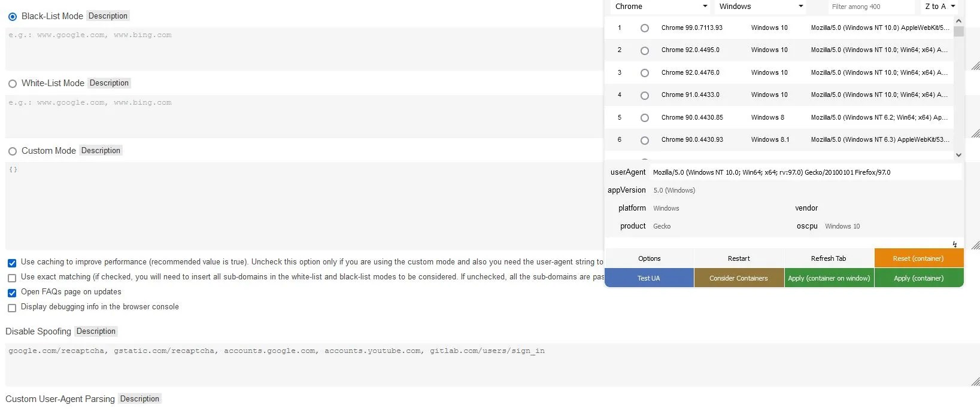The width and height of the screenshot is (980, 411).
Task: Click row number 1 in list
Action: (x=620, y=28)
